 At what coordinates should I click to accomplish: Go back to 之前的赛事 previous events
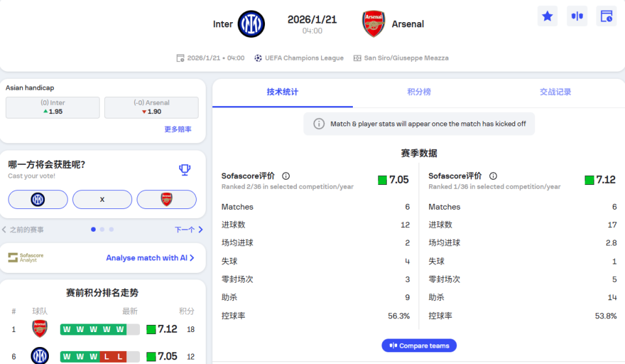point(23,230)
